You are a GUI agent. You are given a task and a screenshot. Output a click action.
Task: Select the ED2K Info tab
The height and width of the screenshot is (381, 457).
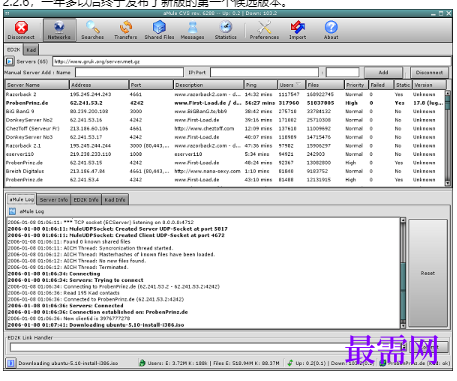(86, 200)
